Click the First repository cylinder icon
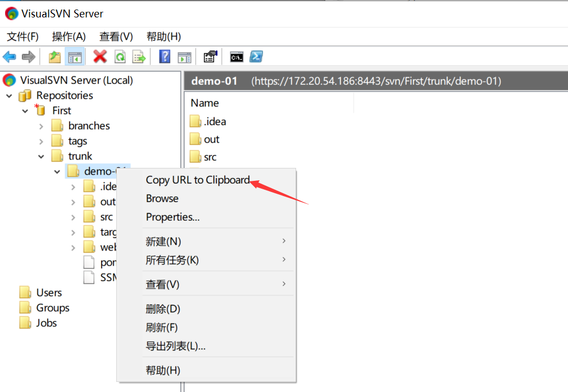 (x=40, y=110)
